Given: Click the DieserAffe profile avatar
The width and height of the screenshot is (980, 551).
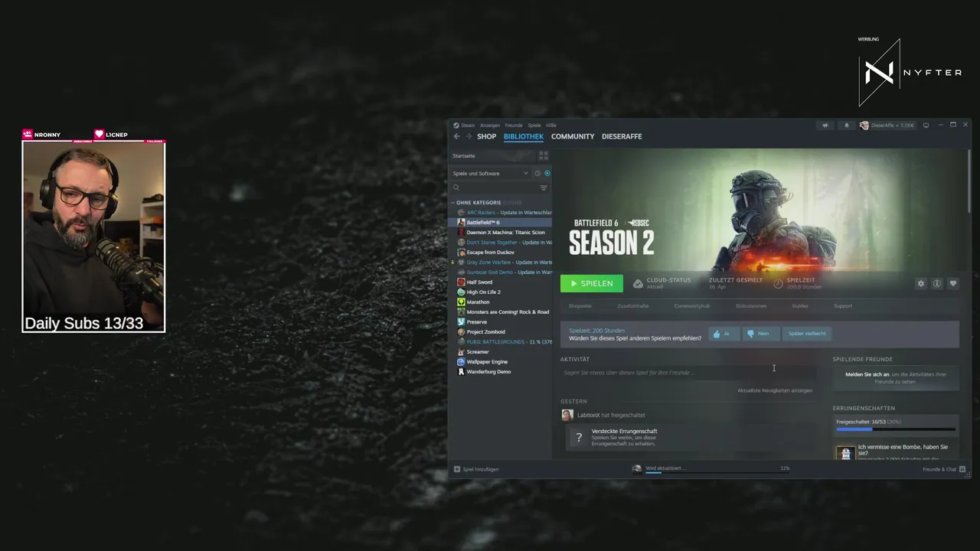Looking at the screenshot, I should (864, 125).
